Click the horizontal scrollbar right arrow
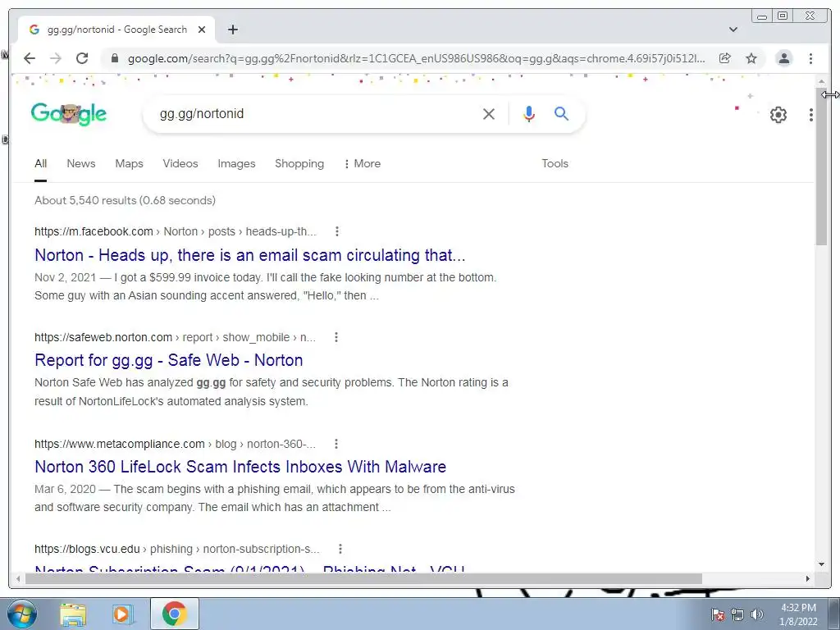This screenshot has height=630, width=840. click(x=808, y=578)
